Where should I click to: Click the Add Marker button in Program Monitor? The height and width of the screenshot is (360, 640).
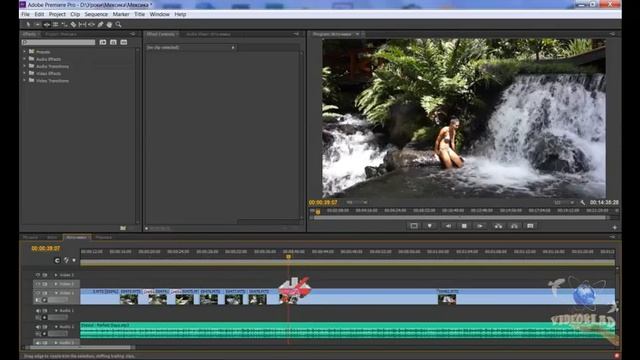coord(430,226)
